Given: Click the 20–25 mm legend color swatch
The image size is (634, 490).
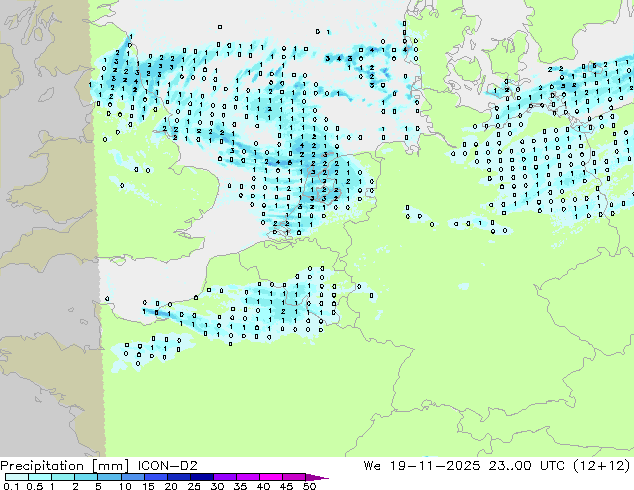Looking at the screenshot, I should [179, 477].
